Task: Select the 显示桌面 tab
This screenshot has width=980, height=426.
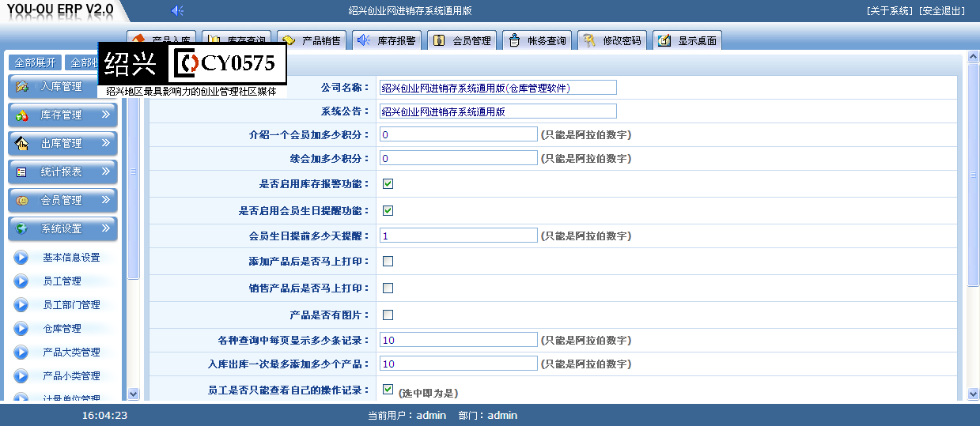Action: click(687, 40)
